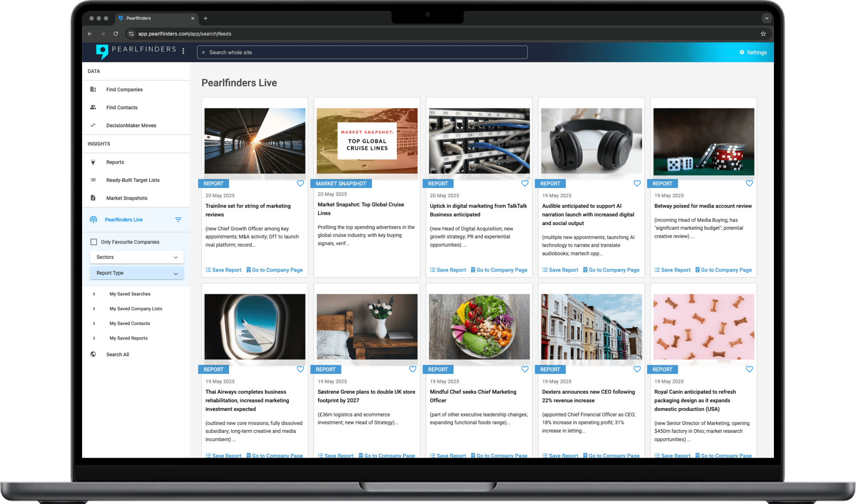Screen dimensions: 856x504
Task: Open Ready-Built Target Lists menu item
Action: 133,180
